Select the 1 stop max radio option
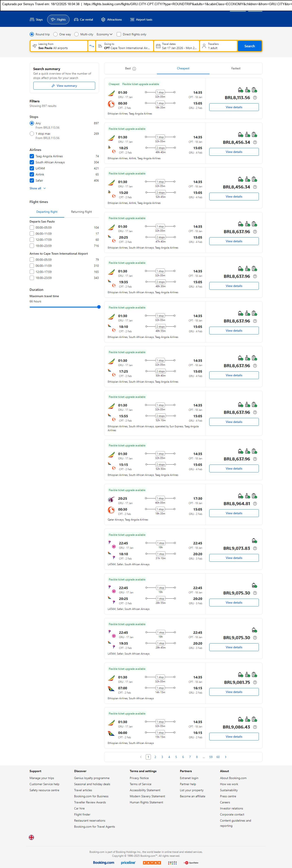This screenshot has width=292, height=868. (x=32, y=134)
